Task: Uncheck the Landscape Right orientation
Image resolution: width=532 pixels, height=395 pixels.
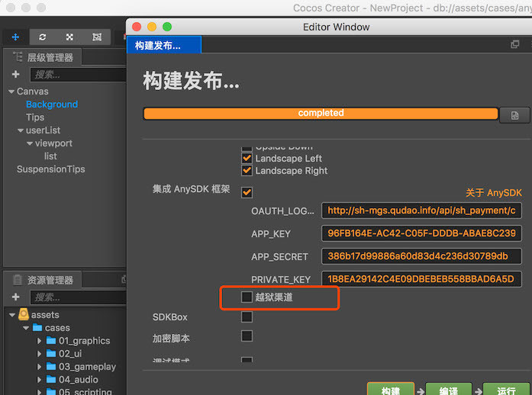Action: pos(247,171)
